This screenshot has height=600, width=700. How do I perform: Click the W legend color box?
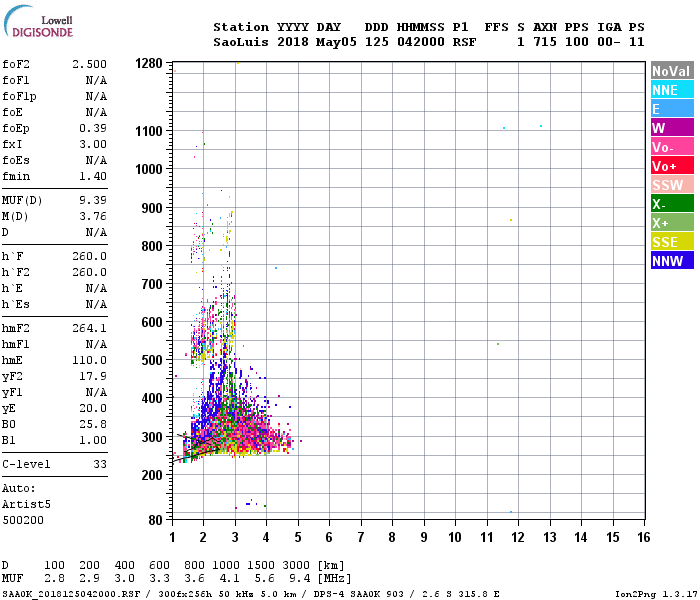pos(672,128)
